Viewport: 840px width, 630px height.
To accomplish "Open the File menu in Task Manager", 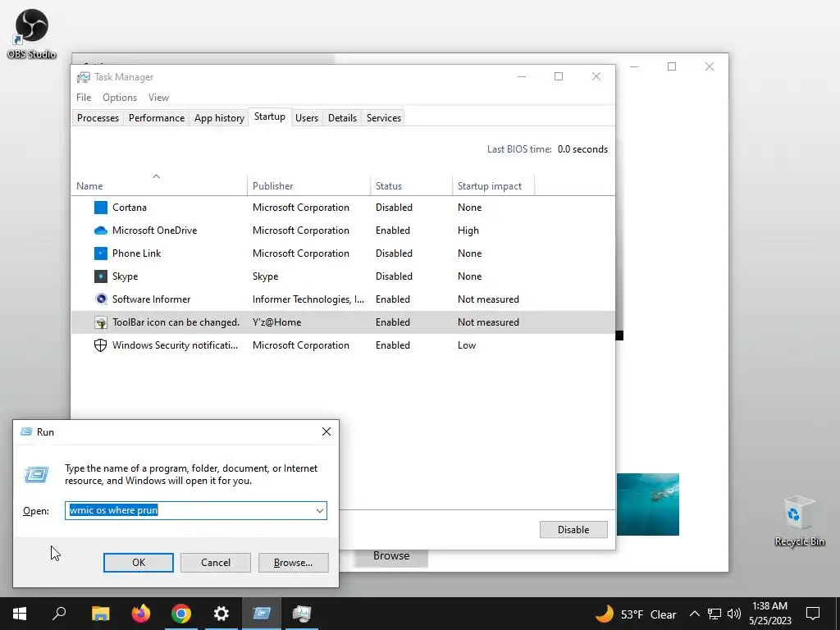I will [84, 98].
